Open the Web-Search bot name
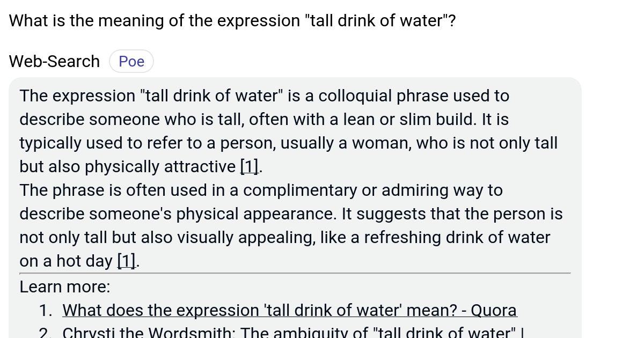 click(x=54, y=61)
